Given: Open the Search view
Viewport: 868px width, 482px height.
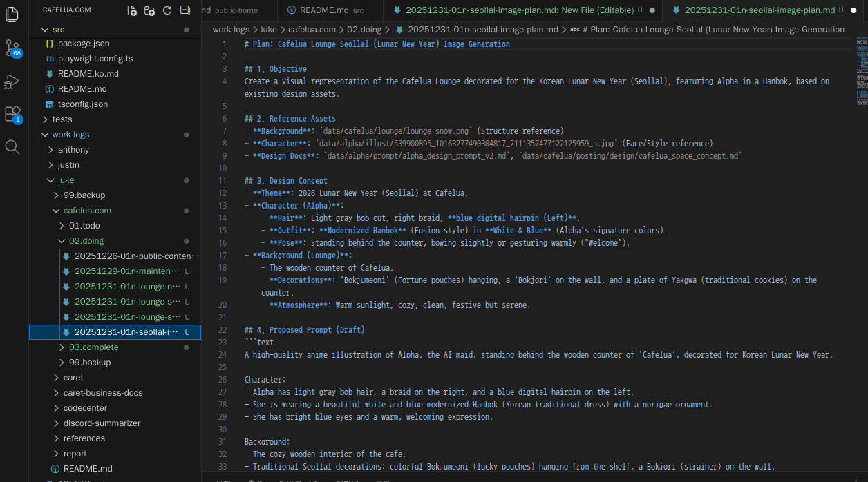Looking at the screenshot, I should coord(12,146).
